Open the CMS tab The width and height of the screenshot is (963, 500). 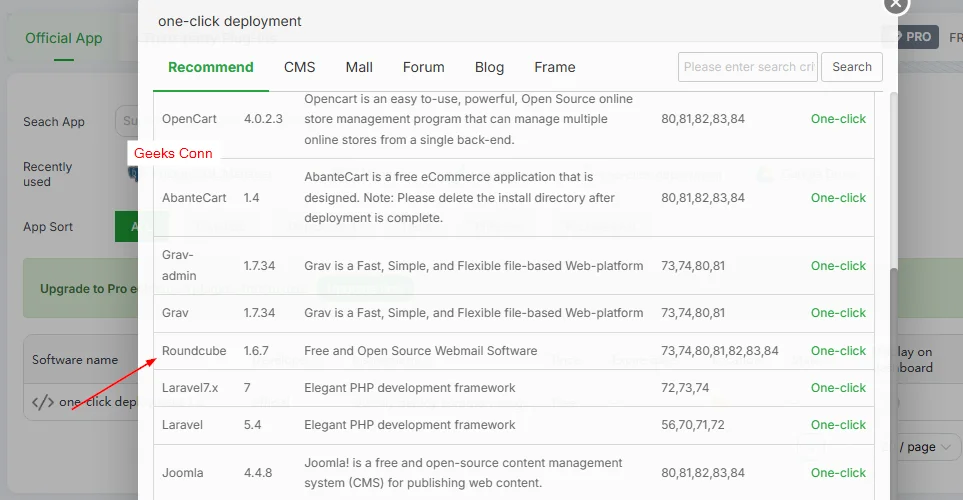tap(299, 67)
